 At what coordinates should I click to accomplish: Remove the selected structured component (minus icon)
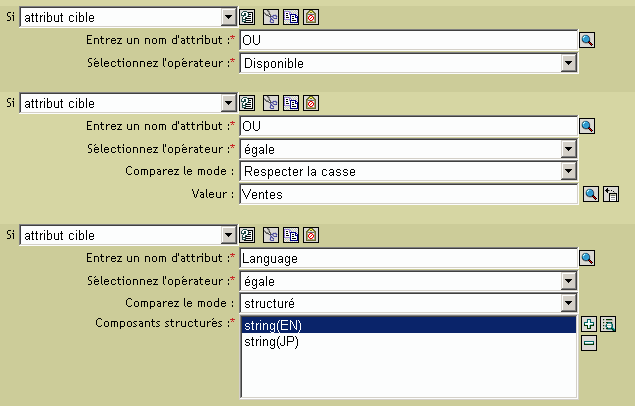[x=589, y=343]
